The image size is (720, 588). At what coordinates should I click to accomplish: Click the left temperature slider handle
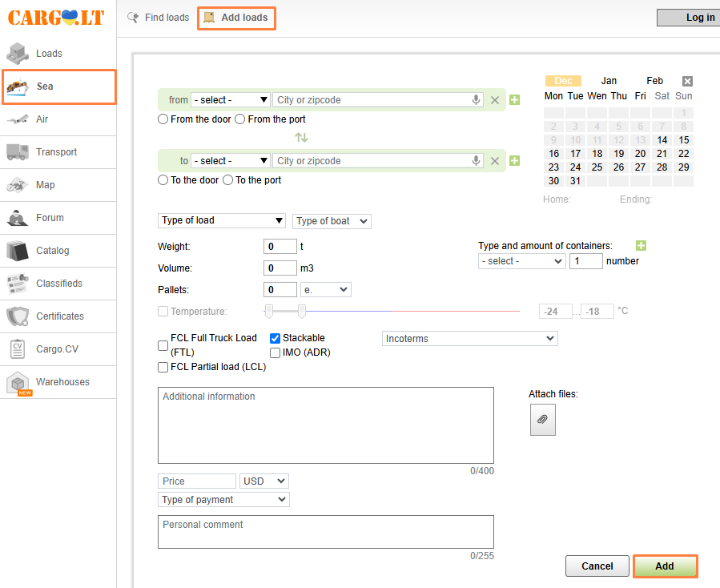tap(269, 311)
